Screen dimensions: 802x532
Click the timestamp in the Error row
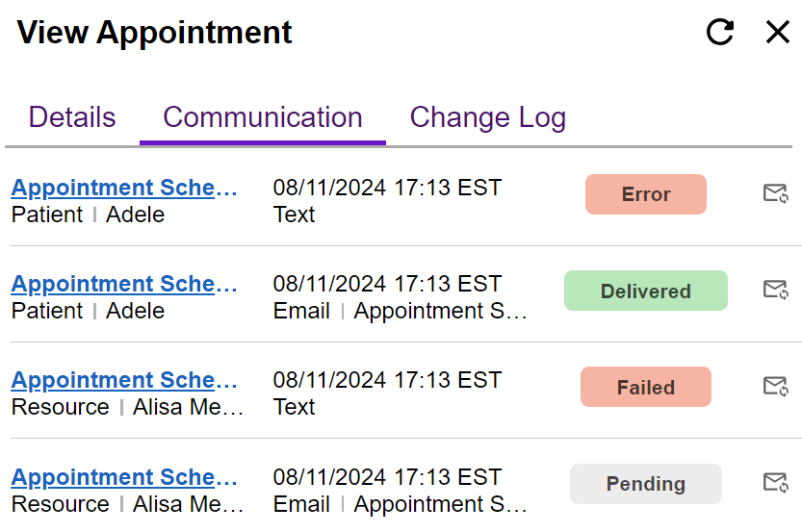tap(387, 188)
